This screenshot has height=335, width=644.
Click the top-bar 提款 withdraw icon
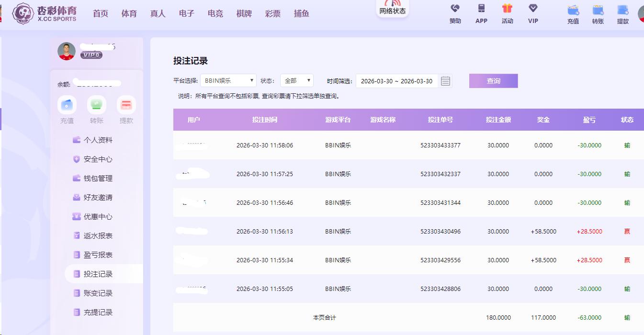[x=623, y=10]
